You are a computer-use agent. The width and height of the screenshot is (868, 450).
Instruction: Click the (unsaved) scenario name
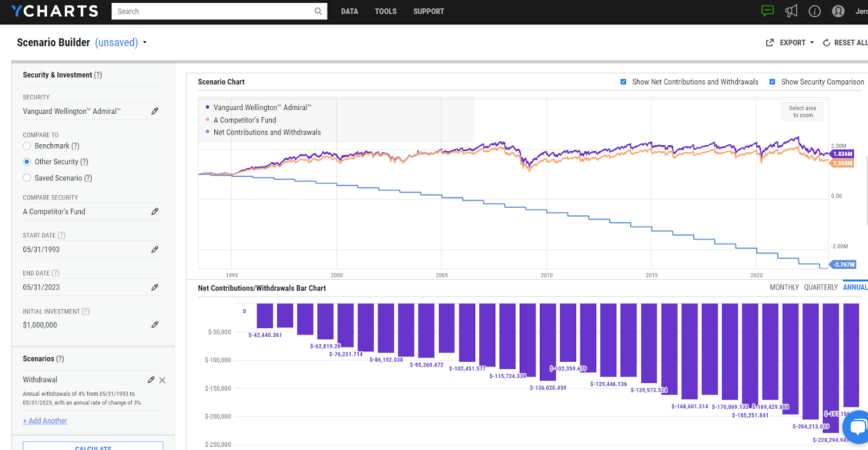[117, 42]
